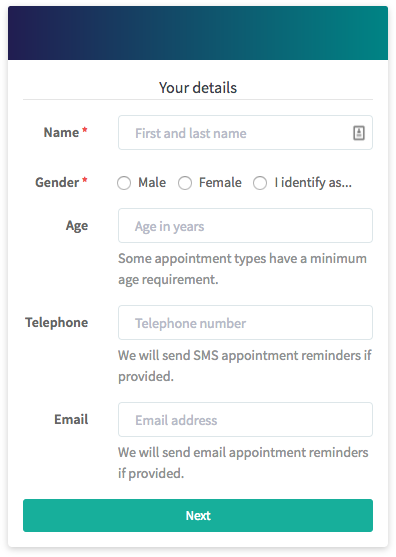Click the 'I identify as...' label text
This screenshot has height=557, width=396.
[313, 183]
